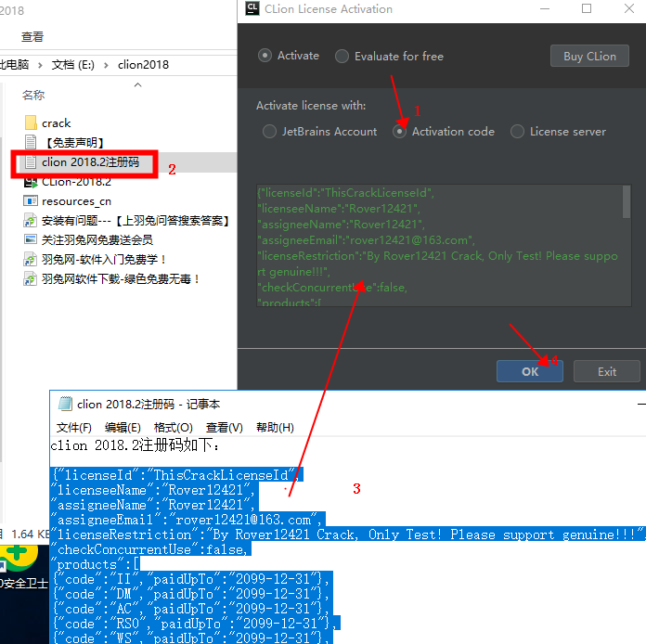Confirm activation with the OK button
This screenshot has width=646, height=644.
[529, 372]
